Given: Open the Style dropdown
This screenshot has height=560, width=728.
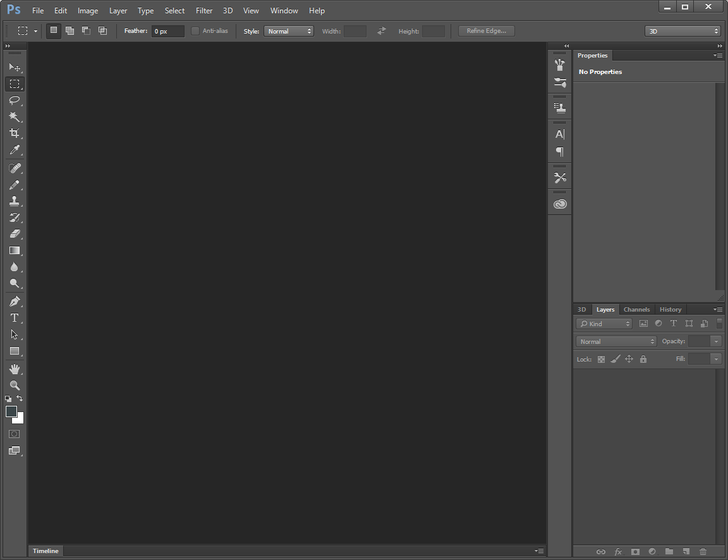Looking at the screenshot, I should click(289, 31).
